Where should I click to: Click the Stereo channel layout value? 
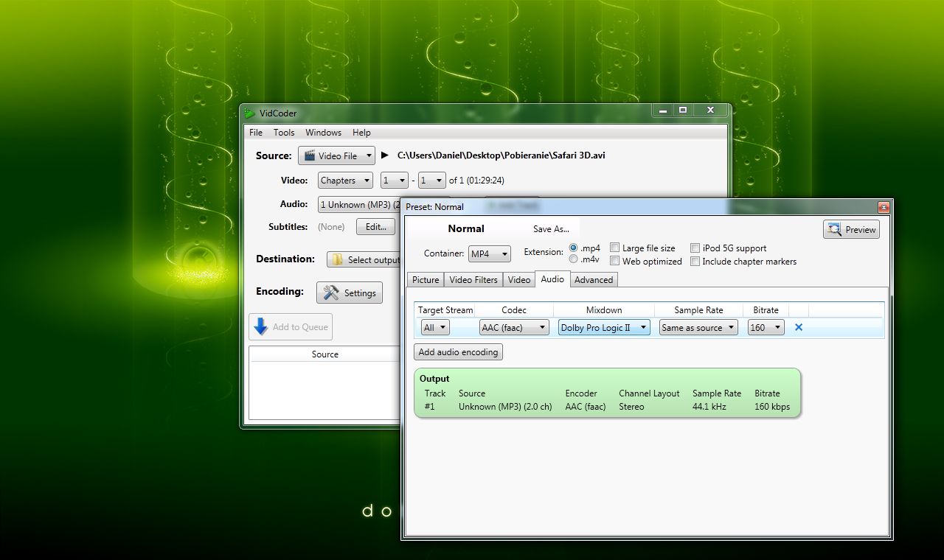point(631,407)
